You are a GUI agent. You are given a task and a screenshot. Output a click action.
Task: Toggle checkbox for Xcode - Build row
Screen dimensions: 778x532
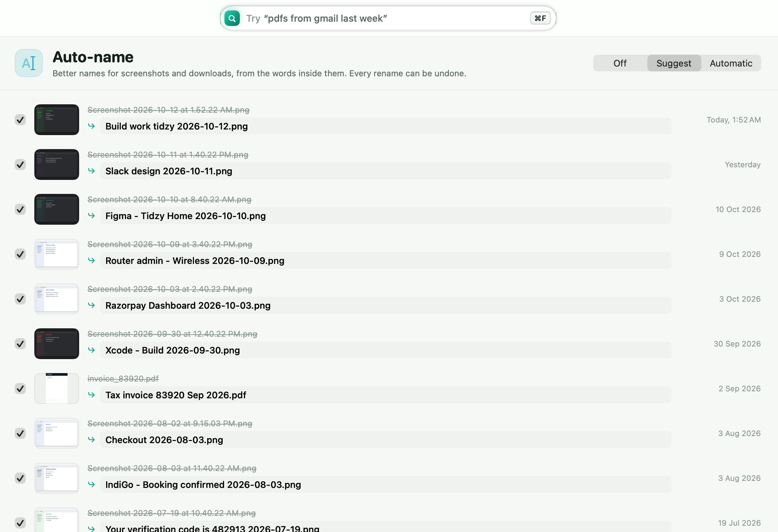click(20, 344)
